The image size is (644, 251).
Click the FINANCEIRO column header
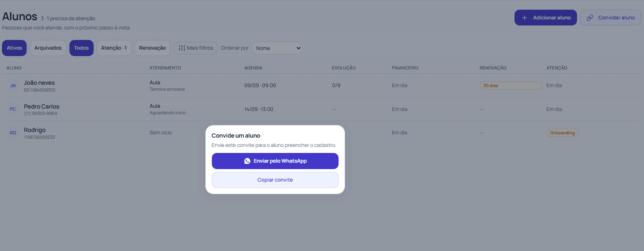405,68
